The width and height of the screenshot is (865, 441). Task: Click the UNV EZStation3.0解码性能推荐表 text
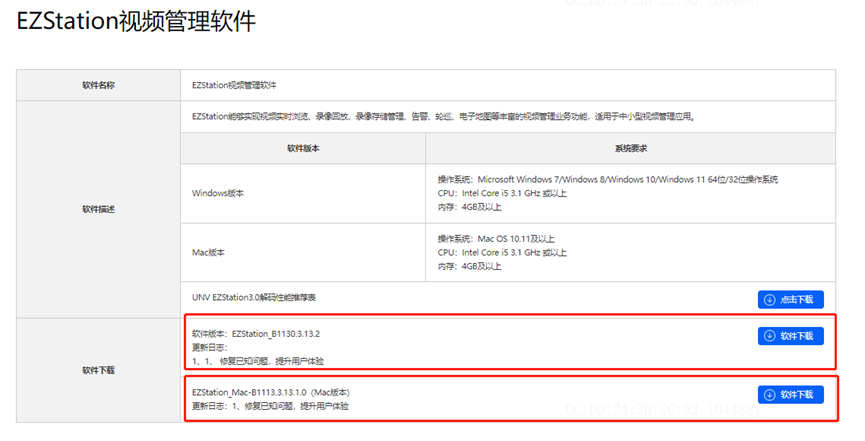coord(254,297)
